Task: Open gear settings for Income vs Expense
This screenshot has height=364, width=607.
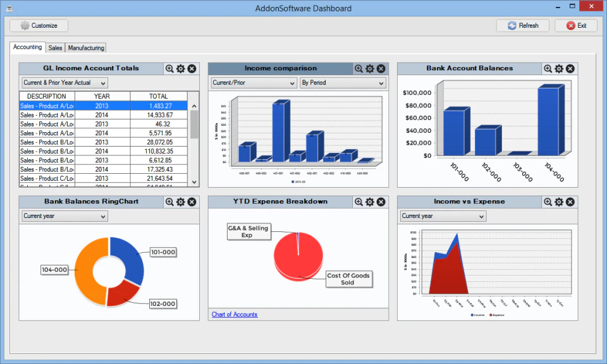Action: pos(559,202)
